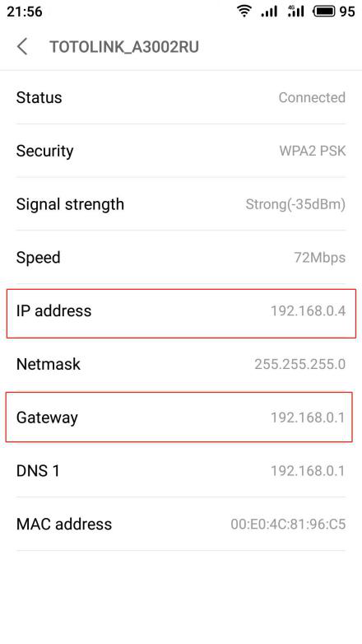Viewport: 362px width, 644px height.
Task: Tap the DNS 1 row
Action: 181,471
